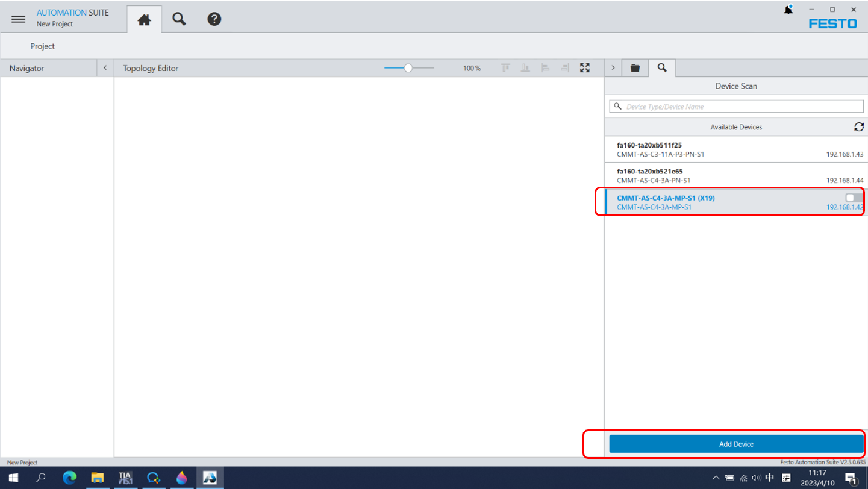Open TIA Portal from the taskbar
Screen dimensions: 868x489
click(125, 478)
